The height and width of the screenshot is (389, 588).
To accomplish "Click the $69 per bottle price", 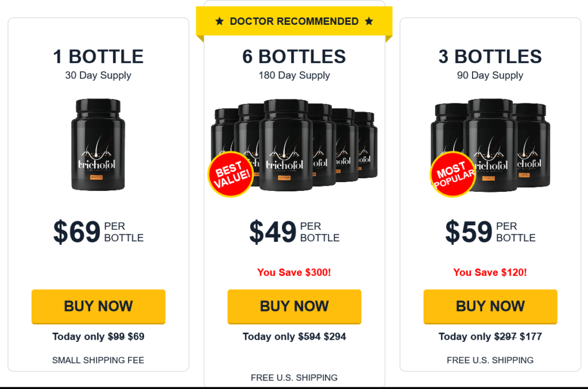I will point(98,232).
